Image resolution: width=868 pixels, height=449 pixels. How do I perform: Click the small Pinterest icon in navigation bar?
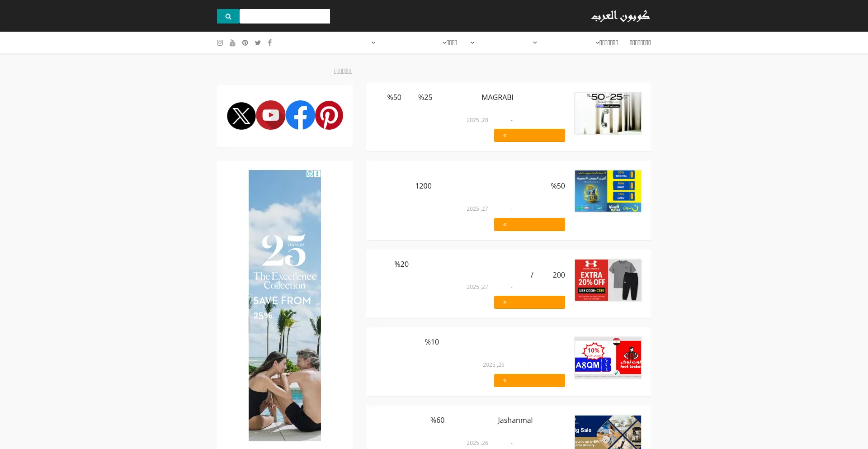[x=245, y=43]
